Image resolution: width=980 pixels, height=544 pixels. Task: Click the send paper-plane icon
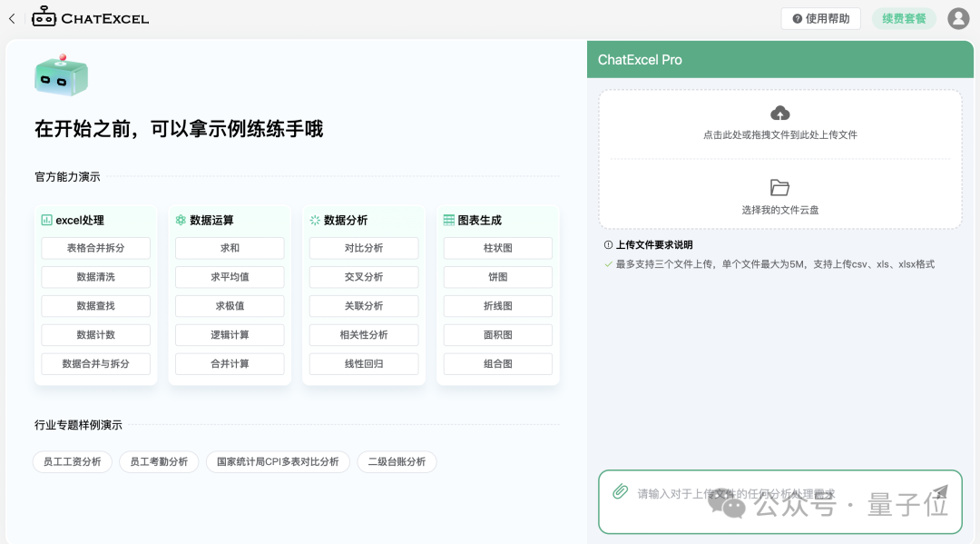coord(940,493)
